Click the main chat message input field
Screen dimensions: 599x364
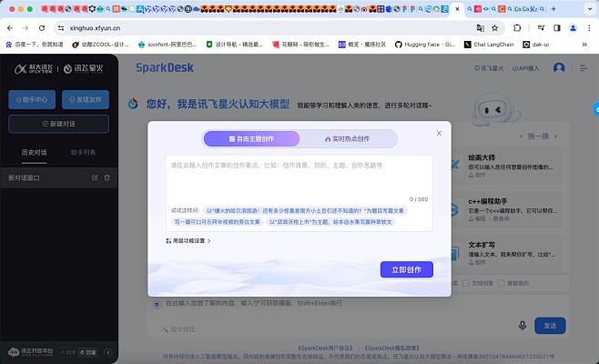359,303
